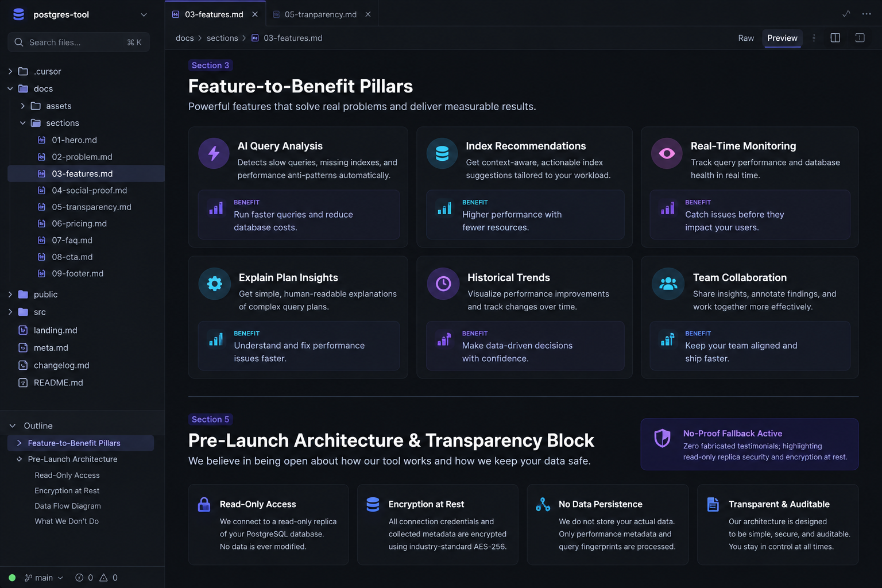Open 06-pricing.md file
The width and height of the screenshot is (882, 588).
[x=79, y=223]
